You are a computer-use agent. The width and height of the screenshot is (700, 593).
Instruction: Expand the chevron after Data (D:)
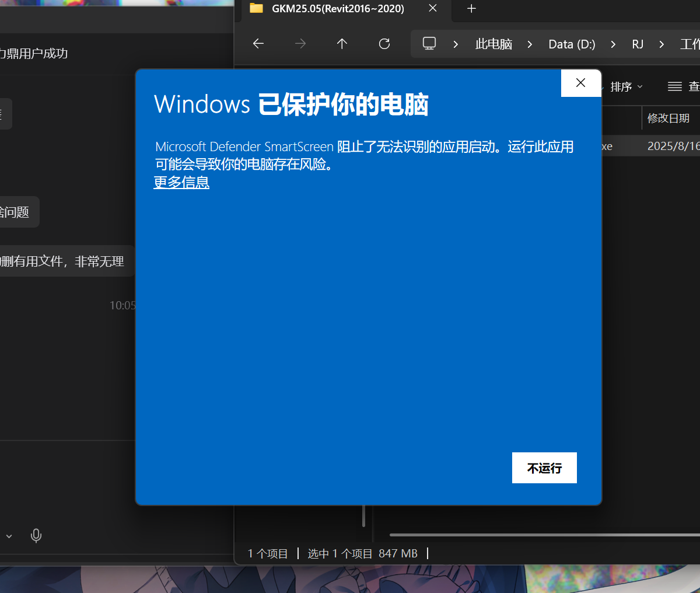click(613, 44)
